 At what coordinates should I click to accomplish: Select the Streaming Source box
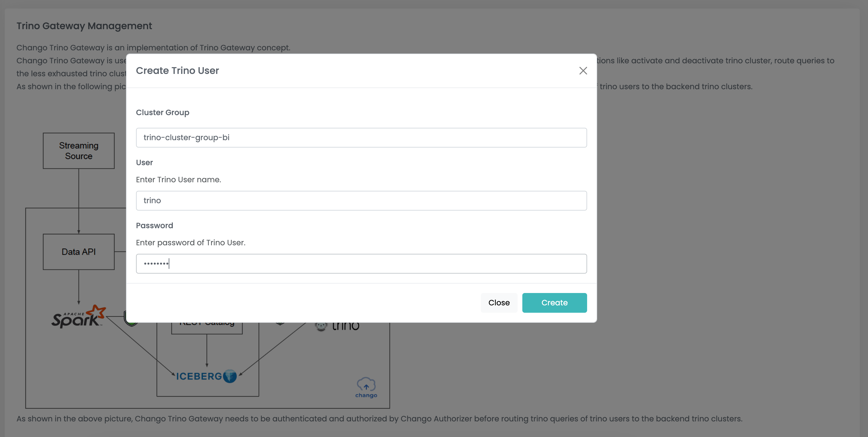(x=79, y=150)
